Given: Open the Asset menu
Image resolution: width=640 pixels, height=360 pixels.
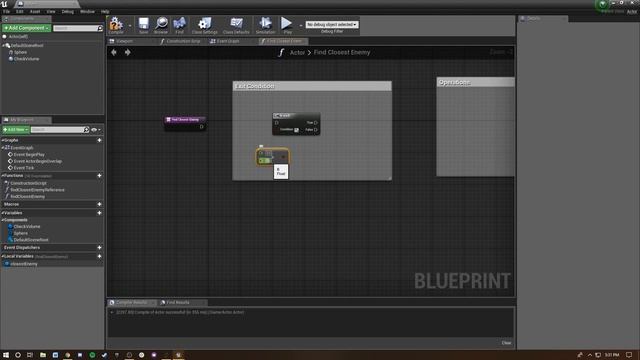Looking at the screenshot, I should 35,11.
